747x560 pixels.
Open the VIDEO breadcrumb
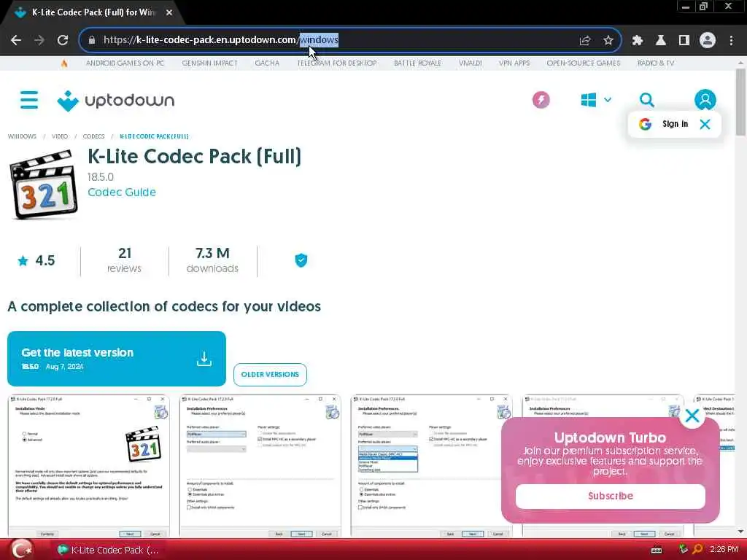[60, 136]
